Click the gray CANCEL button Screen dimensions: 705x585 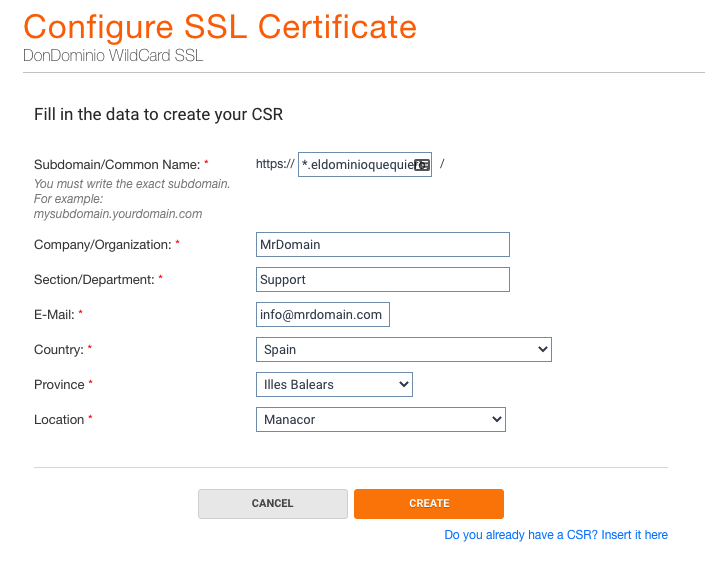click(272, 504)
